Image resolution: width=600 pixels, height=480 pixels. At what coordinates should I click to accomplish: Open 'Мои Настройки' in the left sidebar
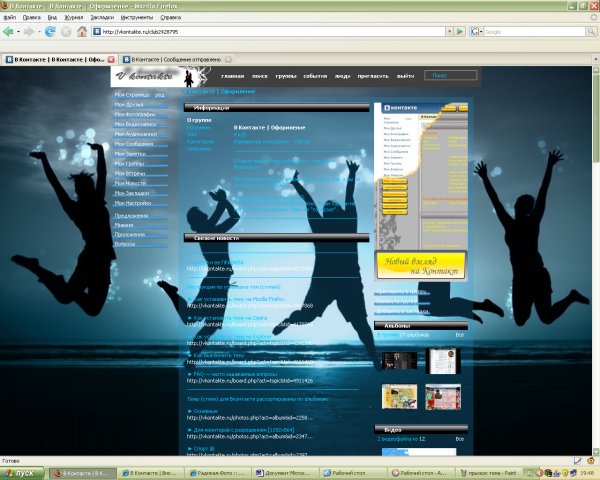pyautogui.click(x=133, y=203)
